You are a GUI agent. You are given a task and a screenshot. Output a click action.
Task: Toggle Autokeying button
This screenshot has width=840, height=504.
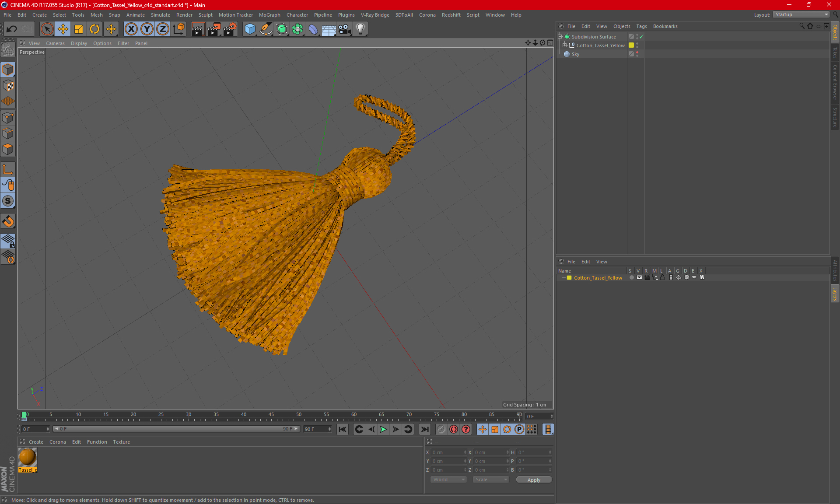[453, 429]
